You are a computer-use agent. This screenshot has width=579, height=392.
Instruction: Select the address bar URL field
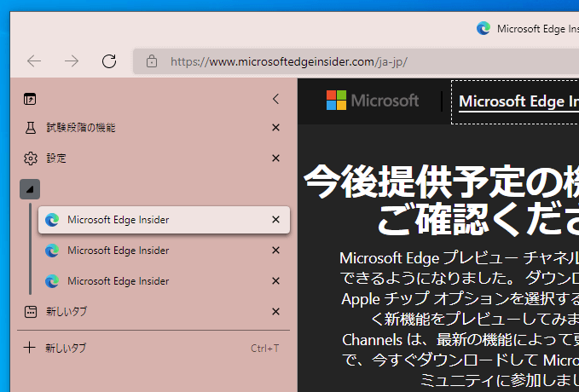point(356,61)
